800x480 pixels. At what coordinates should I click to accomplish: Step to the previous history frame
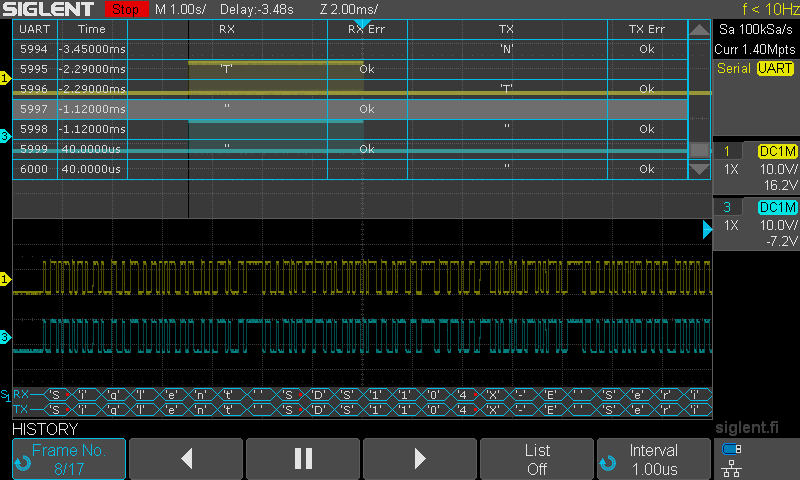tap(186, 459)
